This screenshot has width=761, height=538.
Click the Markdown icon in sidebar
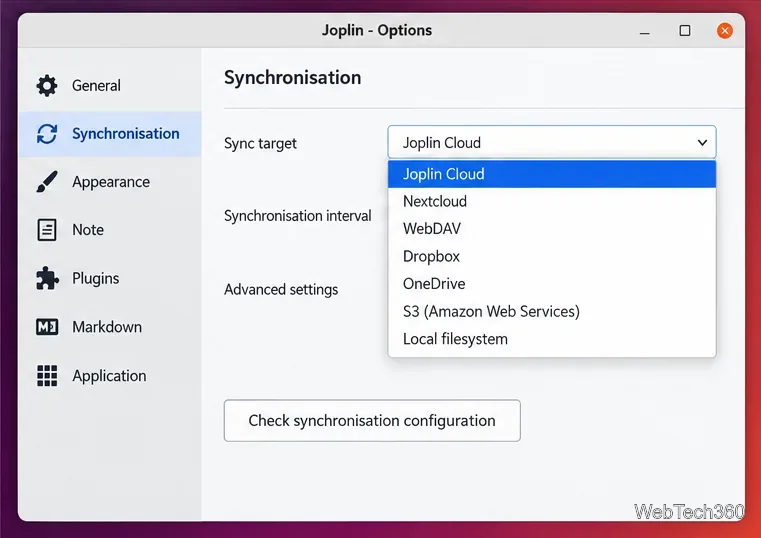47,326
